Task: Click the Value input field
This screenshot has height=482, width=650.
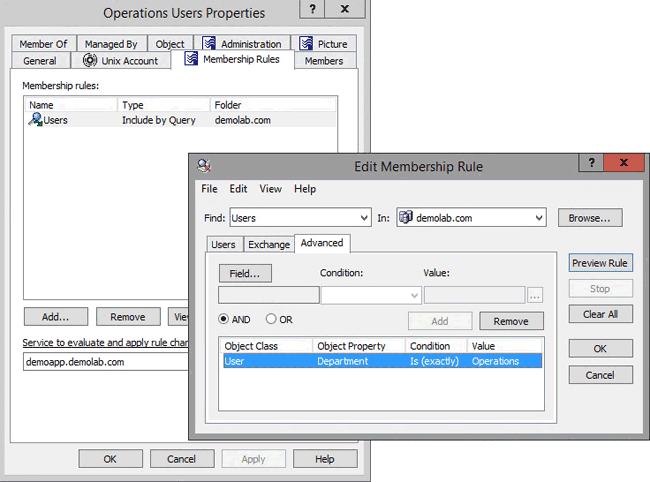Action: pyautogui.click(x=475, y=295)
